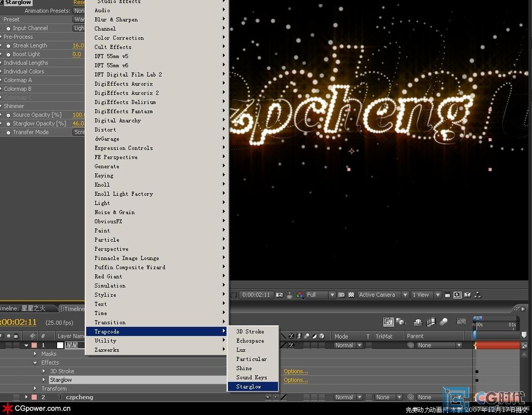
Task: Toggle the Source Opacity stopwatch
Action: [x=9, y=115]
